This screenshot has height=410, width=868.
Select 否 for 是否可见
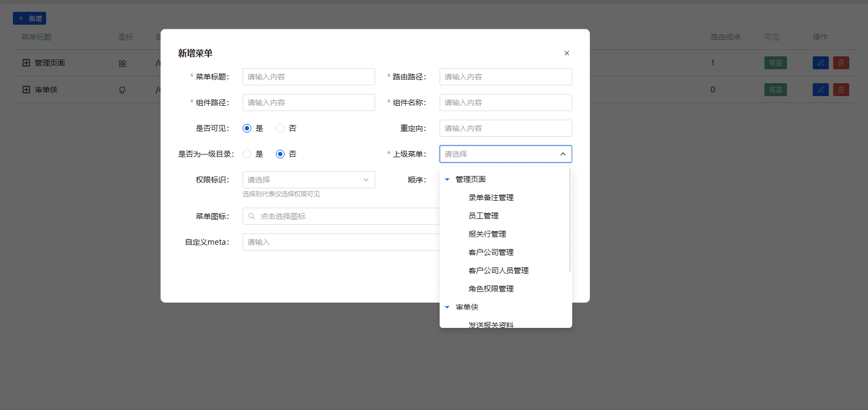pyautogui.click(x=280, y=128)
